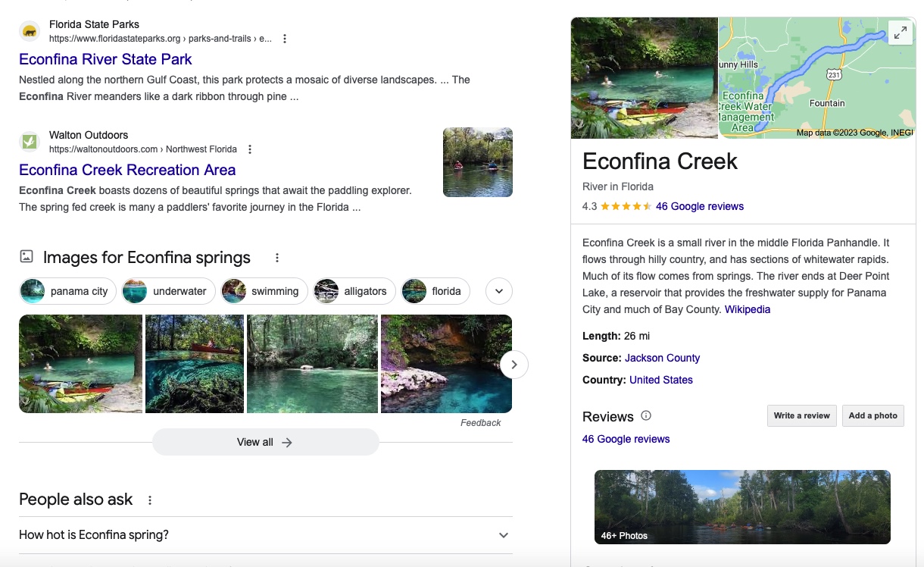Click the Reviews info icon
The width and height of the screenshot is (924, 567).
pyautogui.click(x=646, y=415)
